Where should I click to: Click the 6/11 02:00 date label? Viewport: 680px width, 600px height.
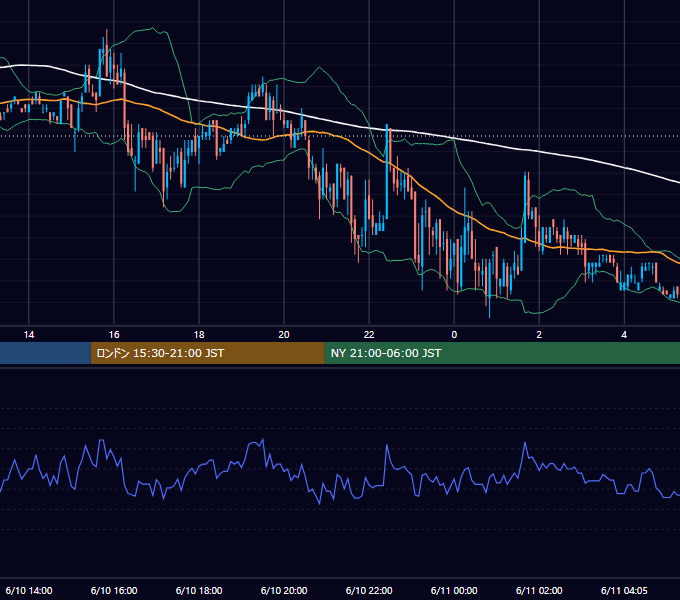[539, 590]
